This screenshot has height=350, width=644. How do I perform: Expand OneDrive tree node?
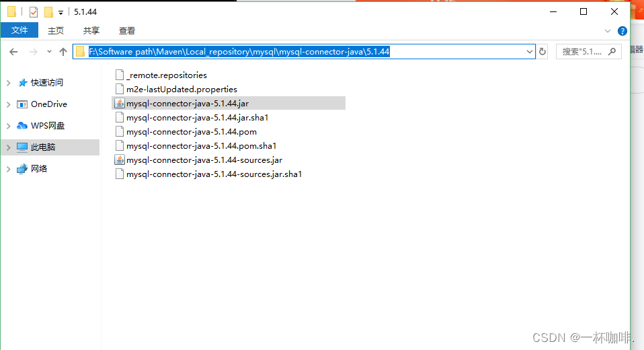(x=9, y=104)
